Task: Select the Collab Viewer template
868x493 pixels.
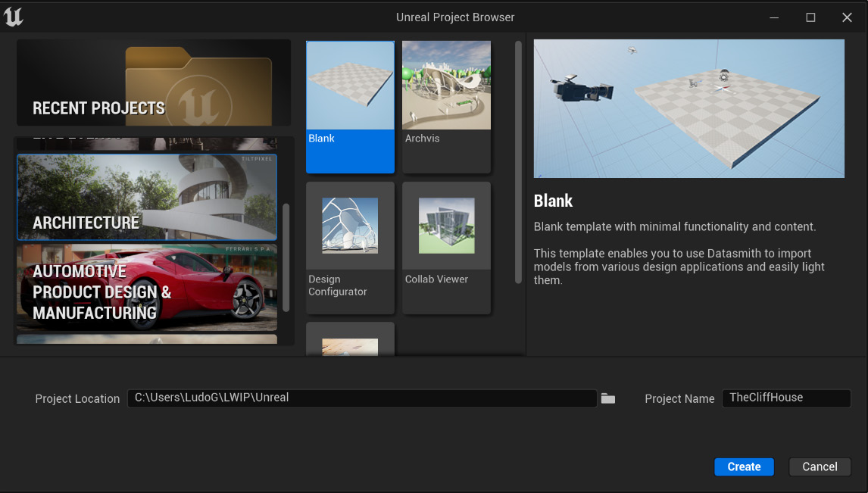Action: click(446, 248)
